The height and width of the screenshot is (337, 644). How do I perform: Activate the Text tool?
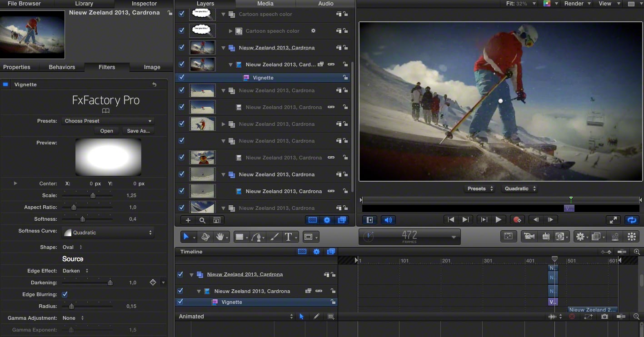pos(288,237)
